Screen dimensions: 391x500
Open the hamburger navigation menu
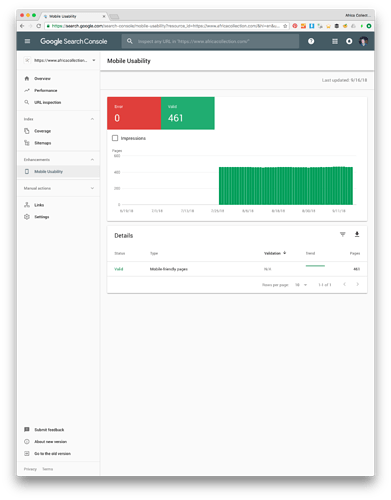point(27,41)
